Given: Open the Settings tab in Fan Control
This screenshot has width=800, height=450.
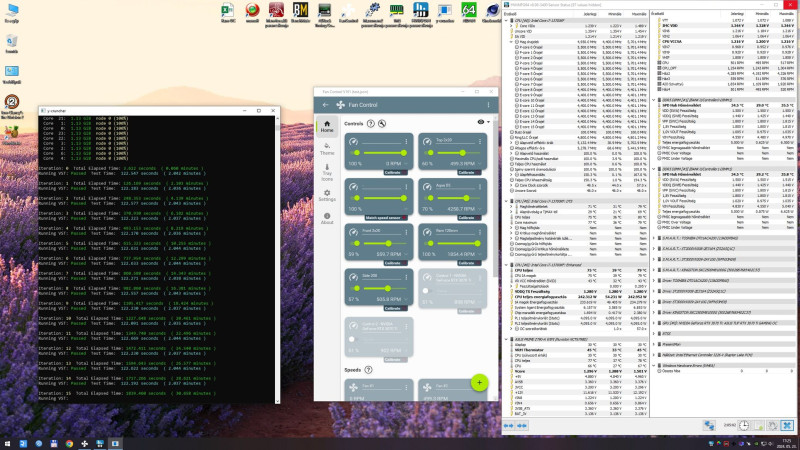Looking at the screenshot, I should tap(327, 195).
